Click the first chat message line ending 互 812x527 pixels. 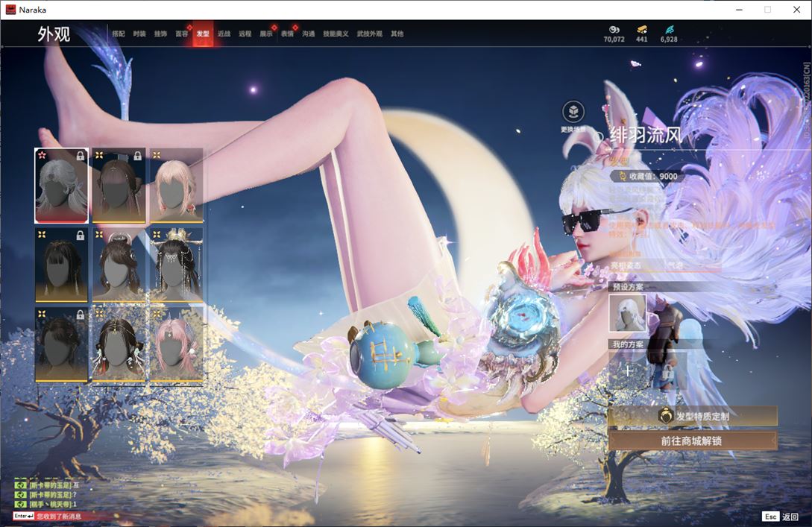pyautogui.click(x=48, y=485)
